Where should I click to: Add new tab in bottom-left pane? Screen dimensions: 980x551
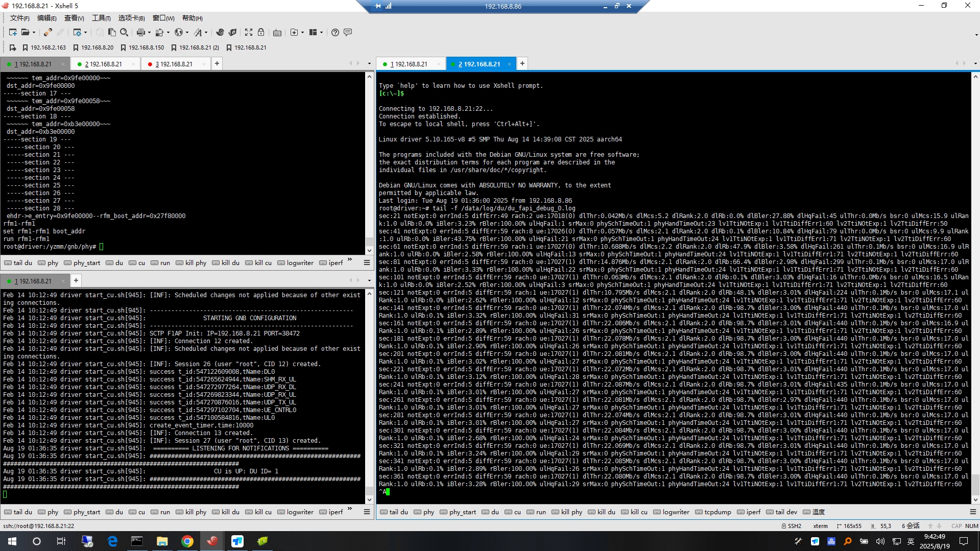click(76, 280)
